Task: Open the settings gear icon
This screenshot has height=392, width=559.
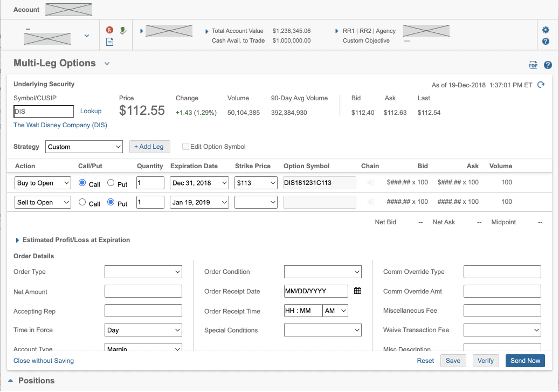Action: [x=546, y=30]
